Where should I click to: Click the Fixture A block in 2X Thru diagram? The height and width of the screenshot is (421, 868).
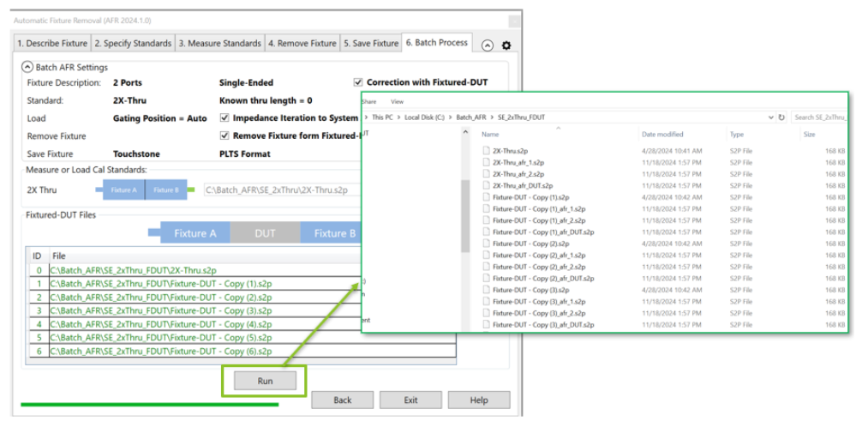(123, 189)
